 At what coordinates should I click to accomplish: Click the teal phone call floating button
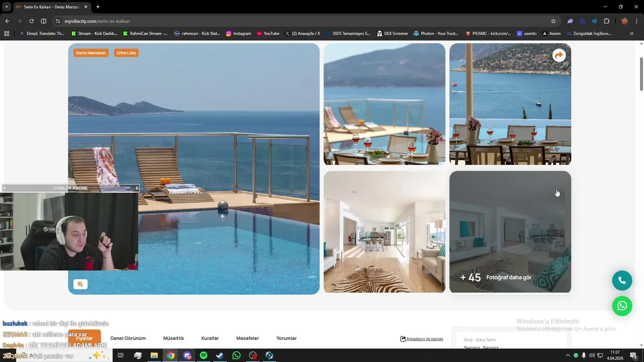622,281
